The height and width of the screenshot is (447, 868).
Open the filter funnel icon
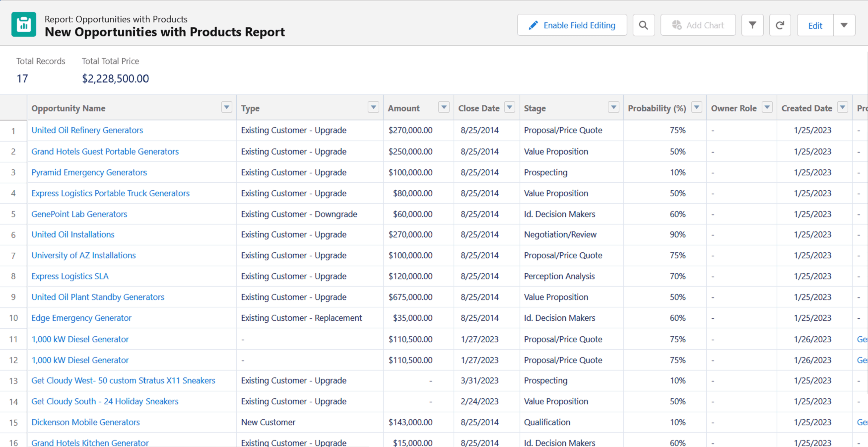[x=752, y=25]
